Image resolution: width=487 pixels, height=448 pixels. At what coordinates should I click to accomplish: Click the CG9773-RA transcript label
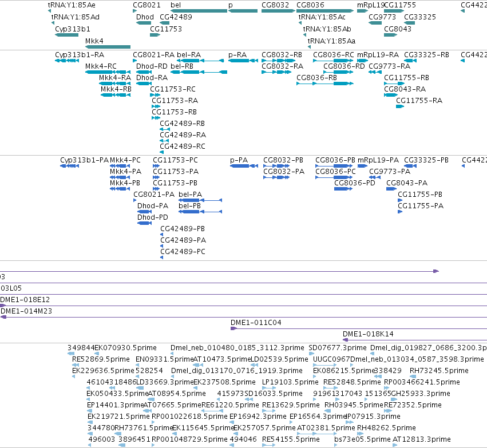coord(390,66)
